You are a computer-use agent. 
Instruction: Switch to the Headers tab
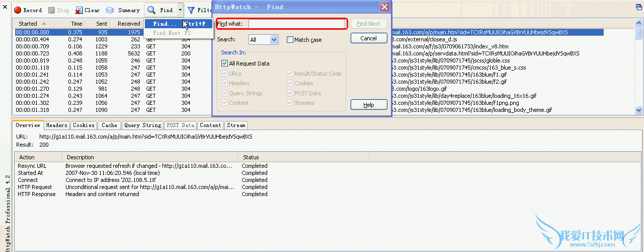coord(57,125)
